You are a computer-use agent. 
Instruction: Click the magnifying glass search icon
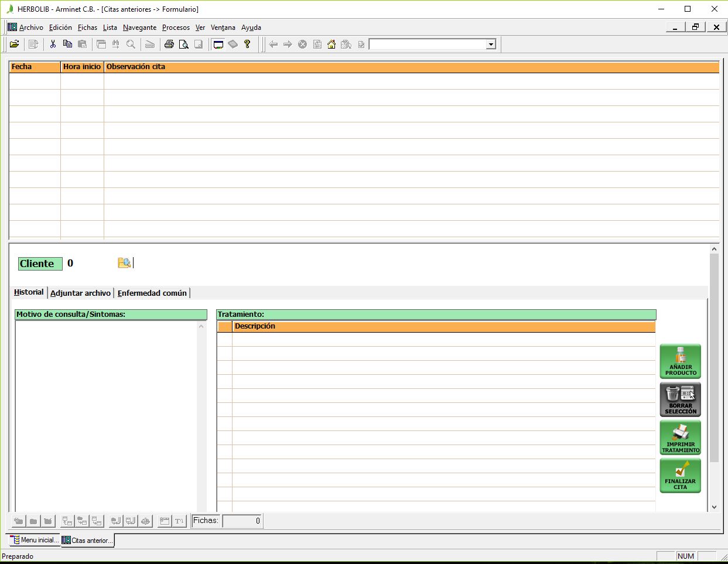(131, 44)
